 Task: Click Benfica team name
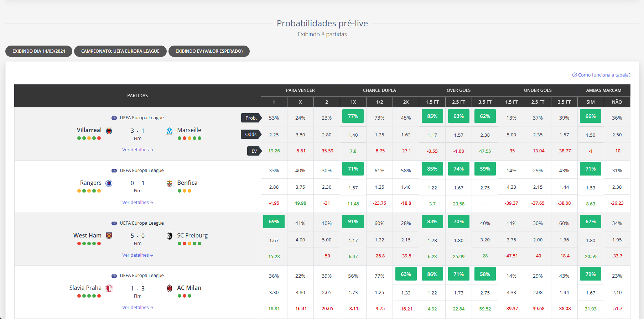(187, 183)
